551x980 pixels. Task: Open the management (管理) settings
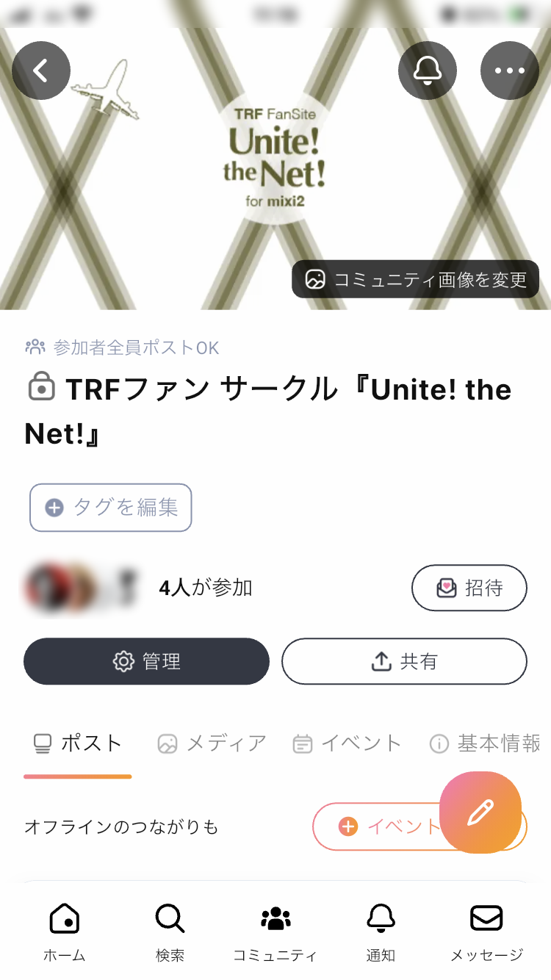click(146, 661)
